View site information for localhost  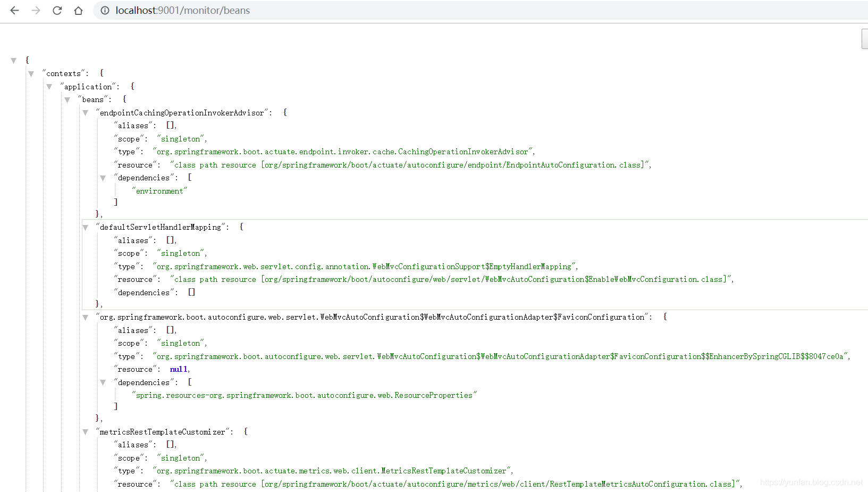tap(105, 11)
